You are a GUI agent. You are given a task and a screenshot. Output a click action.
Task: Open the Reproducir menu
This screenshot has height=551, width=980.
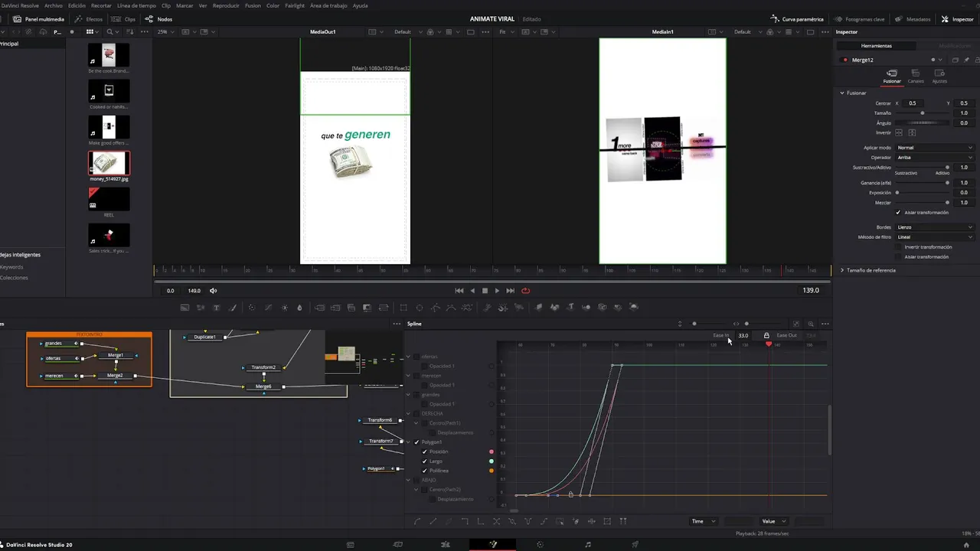coord(226,5)
